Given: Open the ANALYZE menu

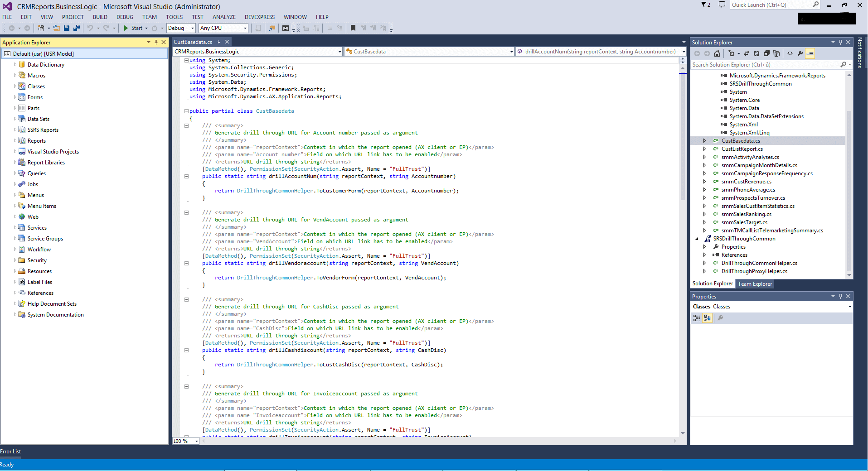Looking at the screenshot, I should tap(224, 17).
